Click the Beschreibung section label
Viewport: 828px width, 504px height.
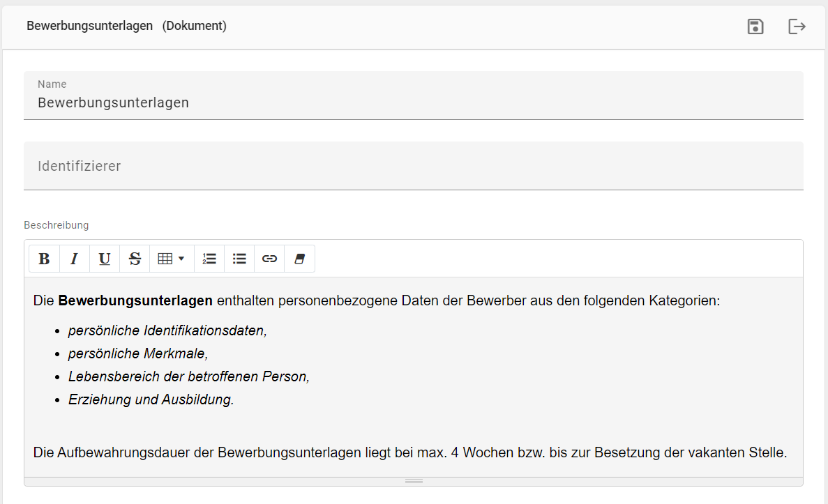pyautogui.click(x=57, y=224)
